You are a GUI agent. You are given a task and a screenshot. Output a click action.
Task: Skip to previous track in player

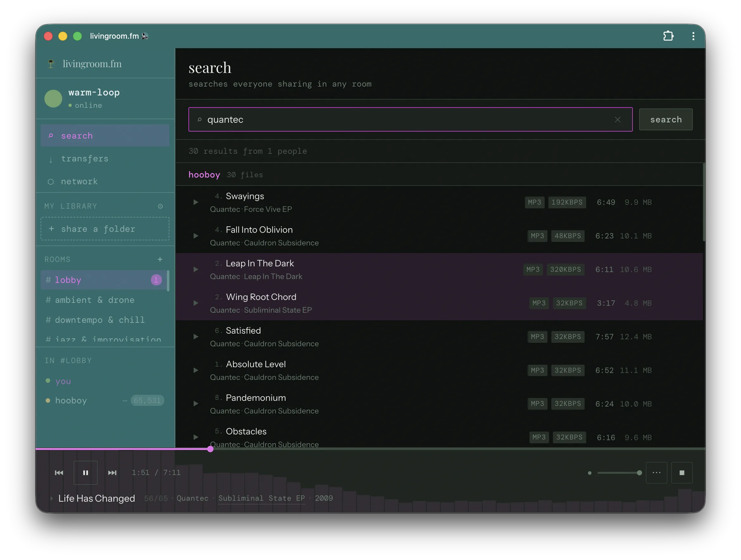click(x=59, y=472)
